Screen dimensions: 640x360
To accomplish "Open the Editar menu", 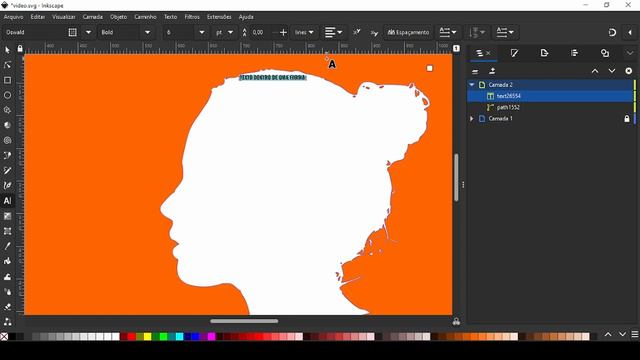I will (x=38, y=17).
